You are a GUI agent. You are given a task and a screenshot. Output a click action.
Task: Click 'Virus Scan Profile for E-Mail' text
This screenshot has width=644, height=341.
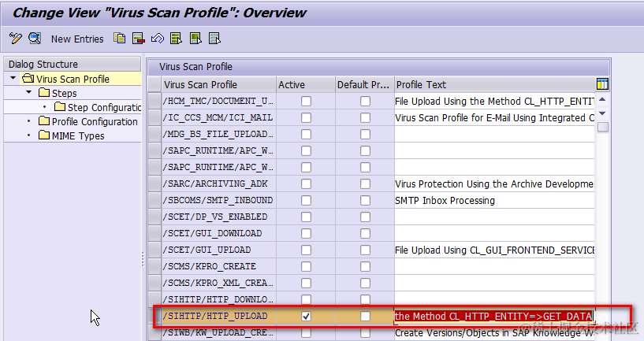point(494,118)
